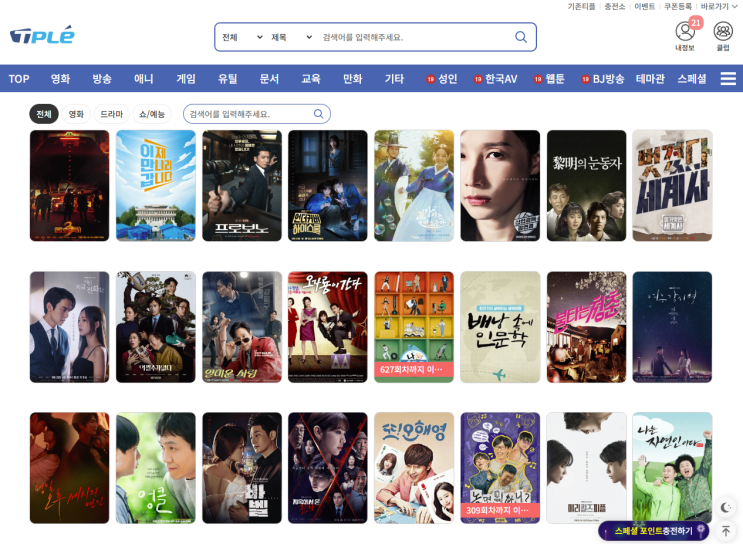Open the 놀면 뭐하니 poster with 309회차
This screenshot has height=544, width=743.
coord(500,468)
